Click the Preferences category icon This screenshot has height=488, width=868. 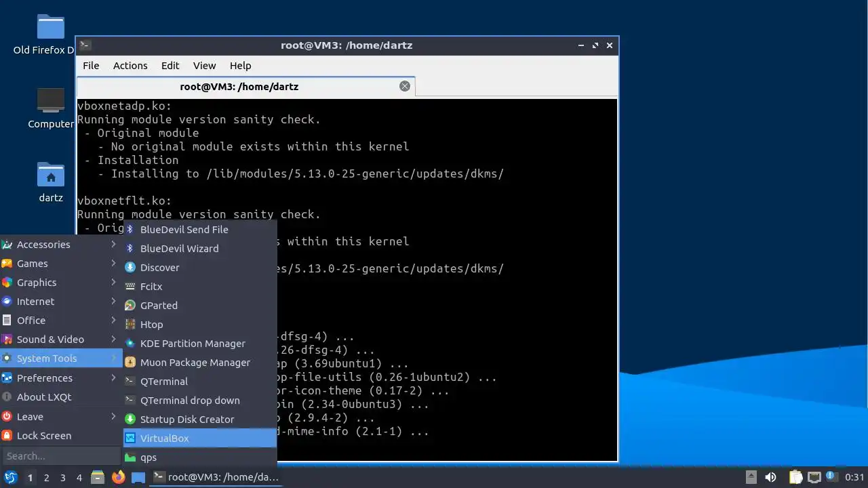[7, 378]
